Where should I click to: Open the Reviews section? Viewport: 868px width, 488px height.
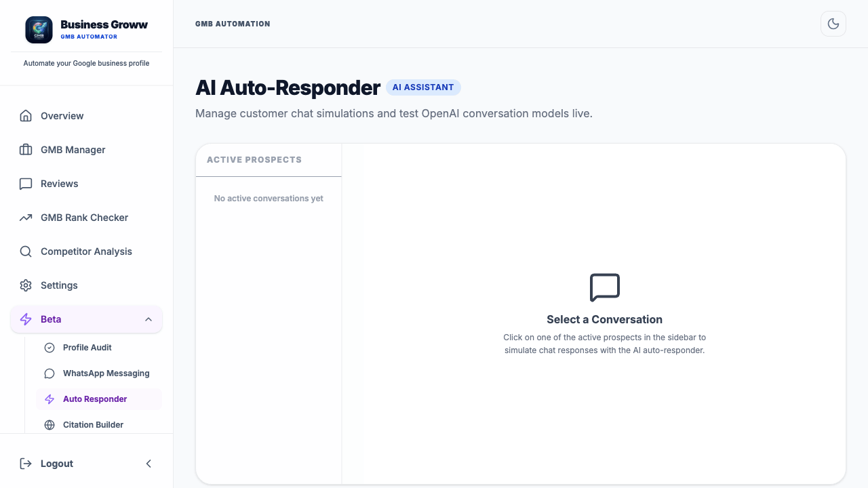tap(86, 184)
